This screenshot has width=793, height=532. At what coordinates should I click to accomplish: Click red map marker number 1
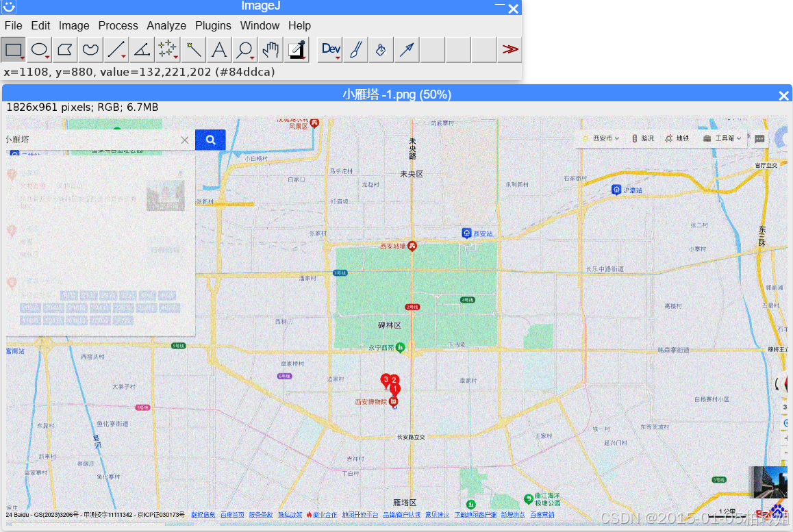395,389
